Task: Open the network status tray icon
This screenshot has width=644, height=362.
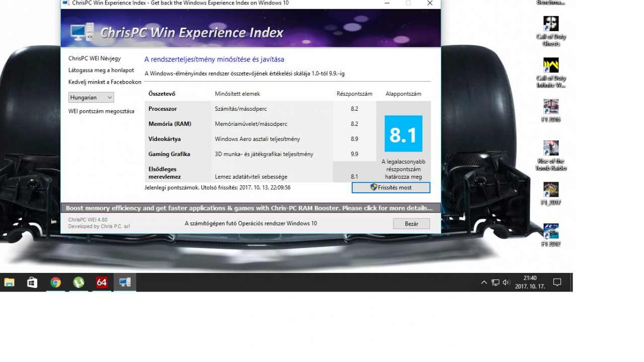Action: pos(496,282)
